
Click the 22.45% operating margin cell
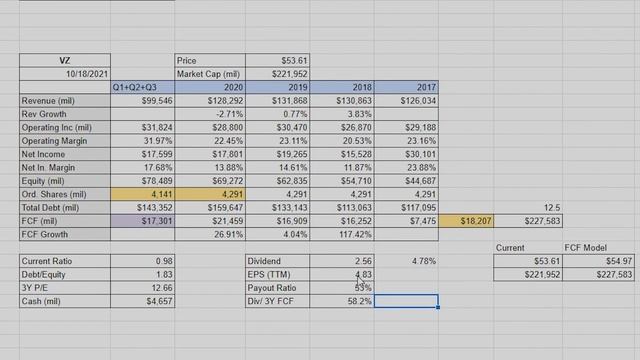[x=210, y=141]
